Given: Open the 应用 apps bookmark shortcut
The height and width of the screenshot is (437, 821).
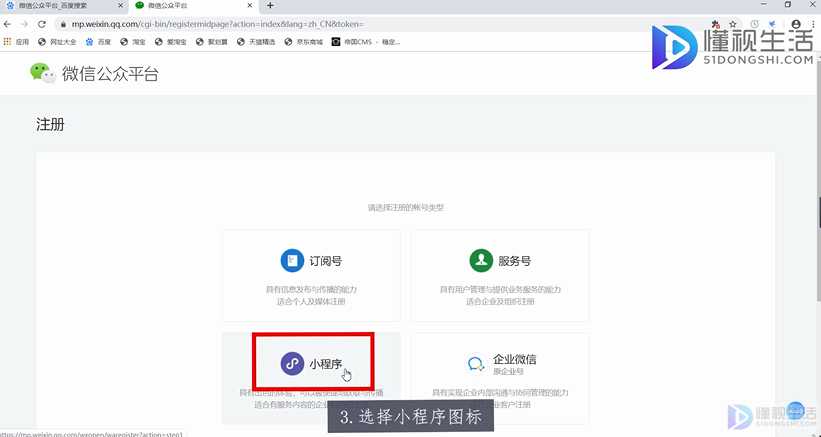Looking at the screenshot, I should pyautogui.click(x=17, y=42).
